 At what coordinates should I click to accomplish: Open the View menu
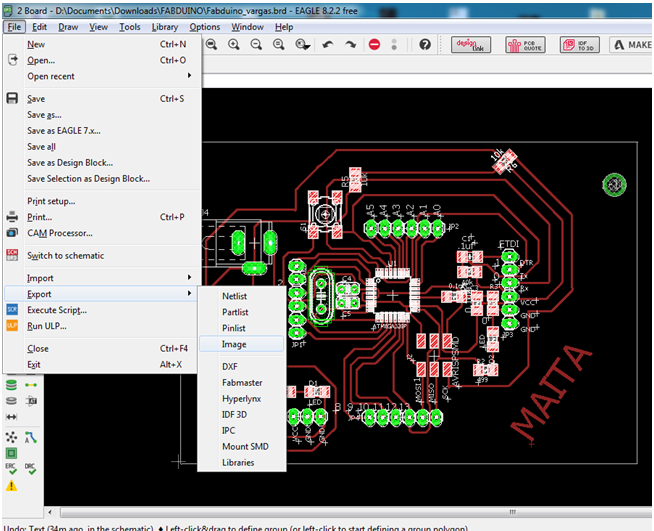[98, 27]
